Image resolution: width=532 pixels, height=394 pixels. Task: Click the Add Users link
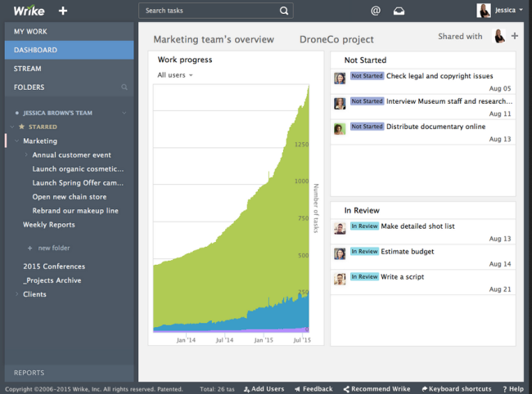click(263, 389)
